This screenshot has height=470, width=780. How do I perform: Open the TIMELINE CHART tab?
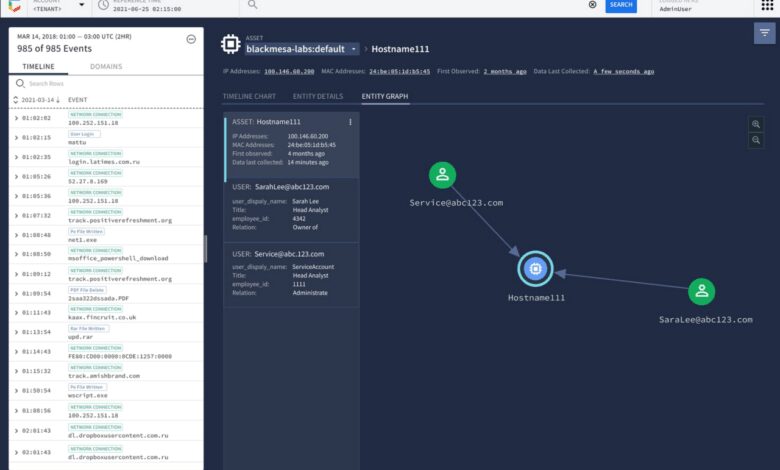coord(249,96)
